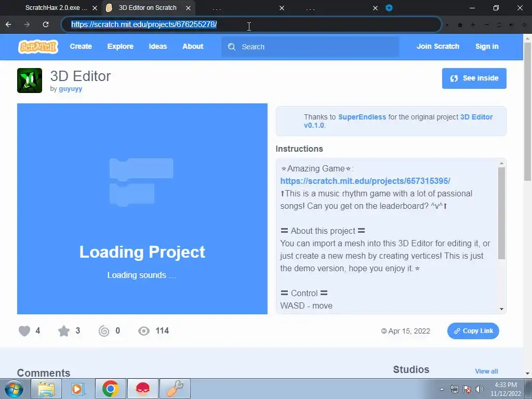This screenshot has height=399, width=532.
Task: Click the taskbar clock showing 4:33 PM
Action: point(506,389)
